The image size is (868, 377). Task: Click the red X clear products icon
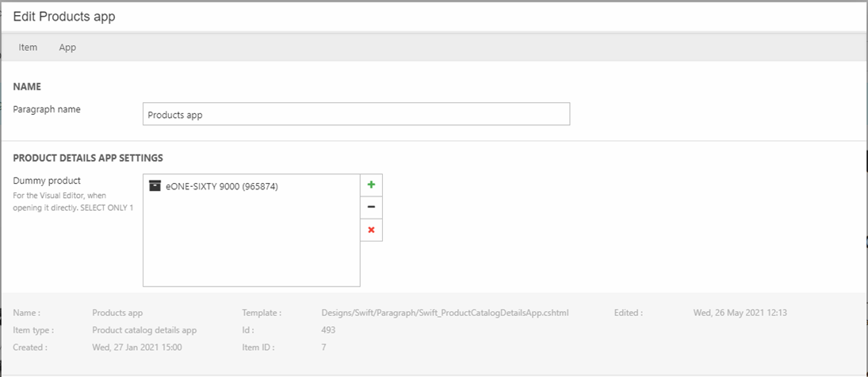[371, 230]
